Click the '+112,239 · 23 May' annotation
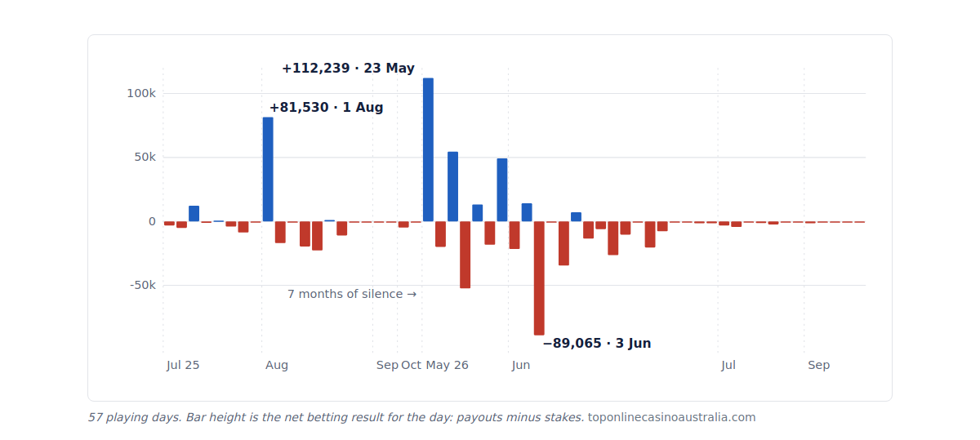Image resolution: width=980 pixels, height=440 pixels. point(348,69)
